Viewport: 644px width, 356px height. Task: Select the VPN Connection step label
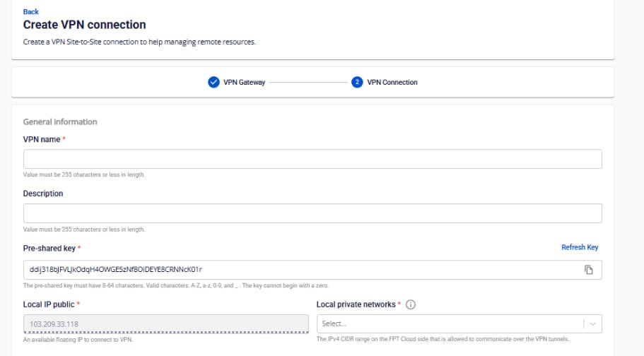pos(392,82)
